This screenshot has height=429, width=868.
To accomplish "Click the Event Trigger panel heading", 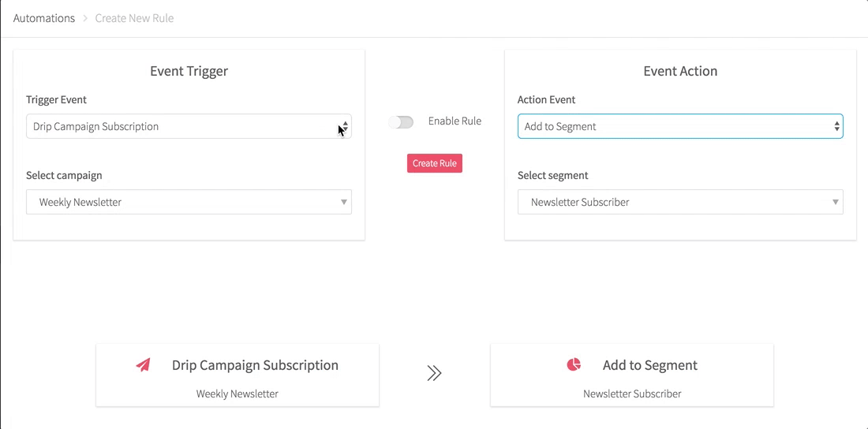I will 189,71.
